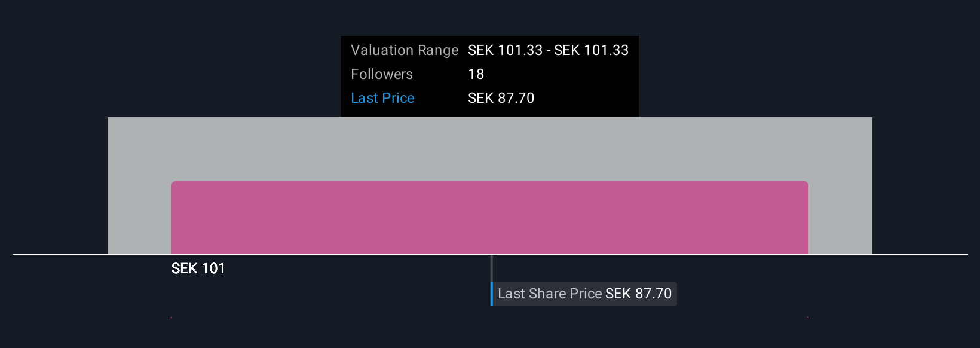980x348 pixels.
Task: Click gray area right of the pink bar
Action: pyautogui.click(x=840, y=197)
